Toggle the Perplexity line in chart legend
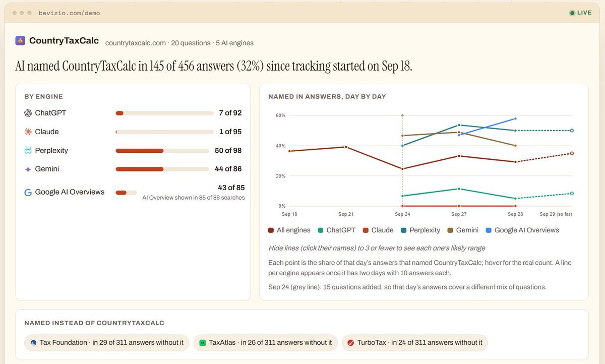 pyautogui.click(x=421, y=230)
